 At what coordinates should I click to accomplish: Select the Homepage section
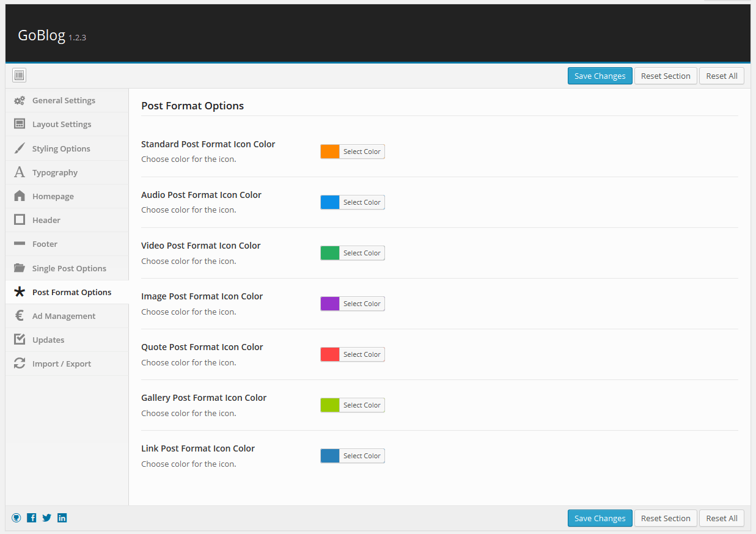tap(67, 196)
